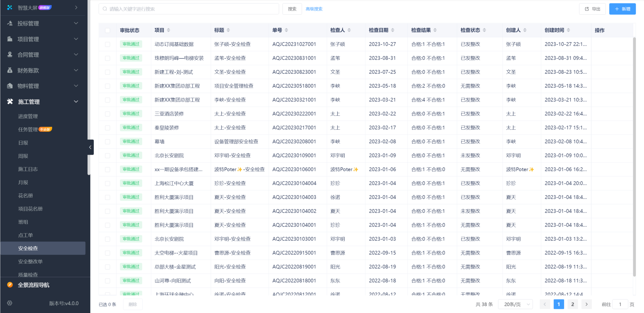This screenshot has height=313, width=644.
Task: Open 安全整改单 from the sidebar menu
Action: pos(31,261)
